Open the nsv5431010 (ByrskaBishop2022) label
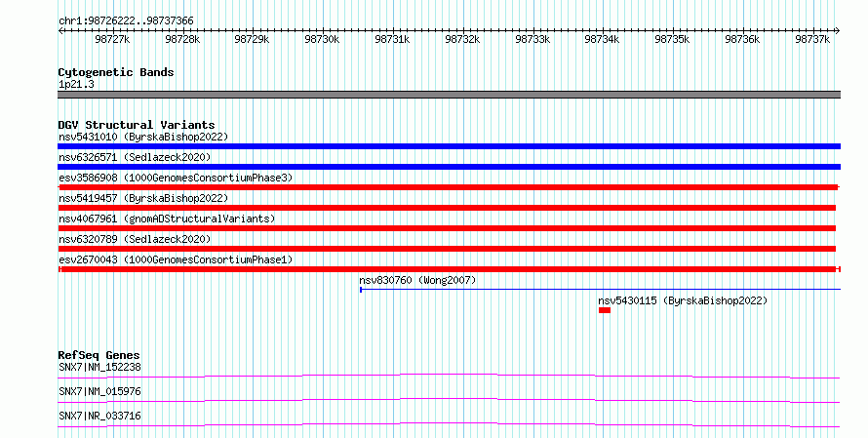The width and height of the screenshot is (868, 438). click(143, 137)
